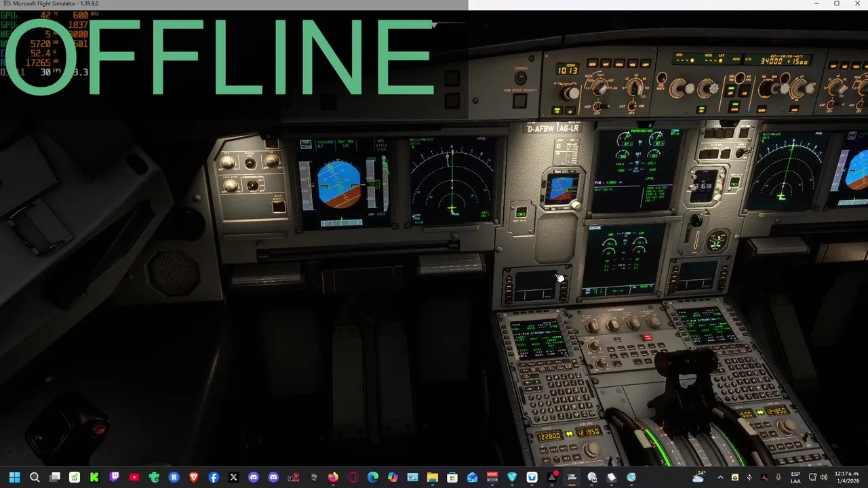Open Outlook from taskbar
Screen dimensions: 868x488
tap(472, 477)
